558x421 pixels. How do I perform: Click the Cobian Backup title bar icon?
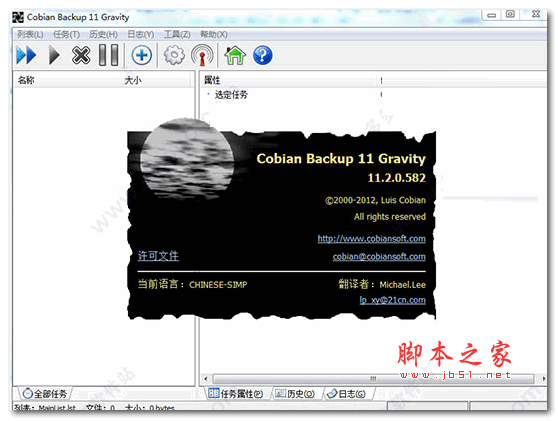click(x=18, y=17)
